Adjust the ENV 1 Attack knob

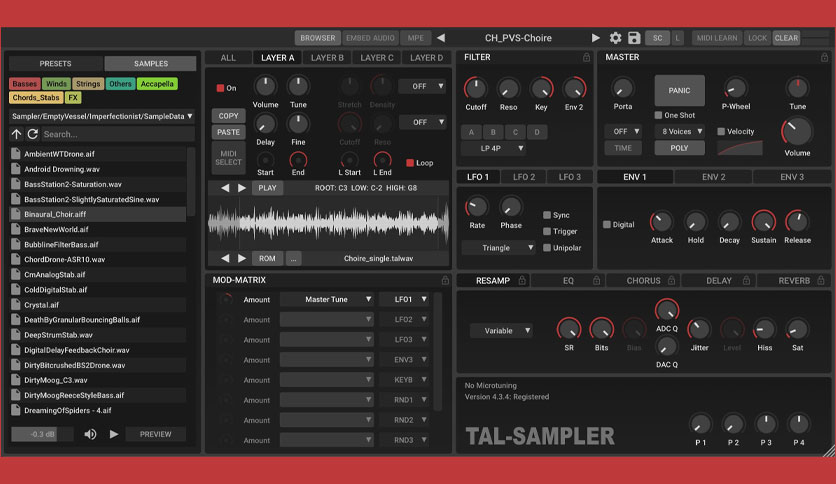point(661,222)
